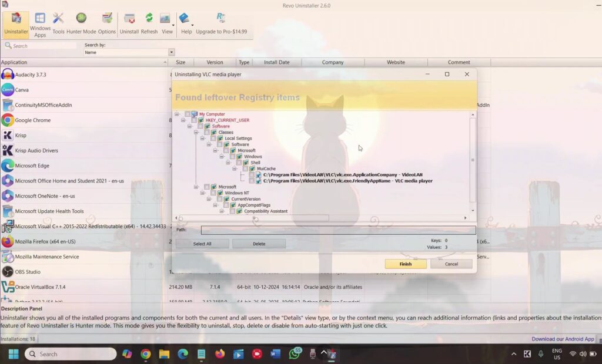
Task: Select the Oracle VirtualBox 7.1.4 icon
Action: [7, 287]
